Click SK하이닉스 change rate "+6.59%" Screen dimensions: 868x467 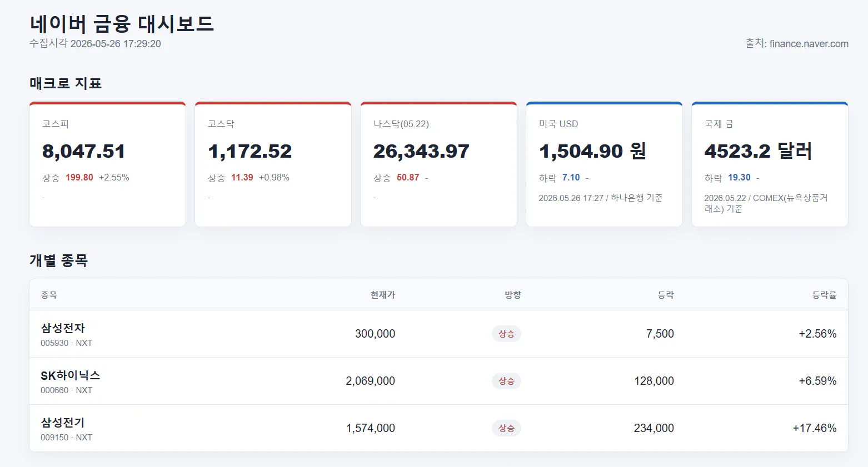click(817, 381)
